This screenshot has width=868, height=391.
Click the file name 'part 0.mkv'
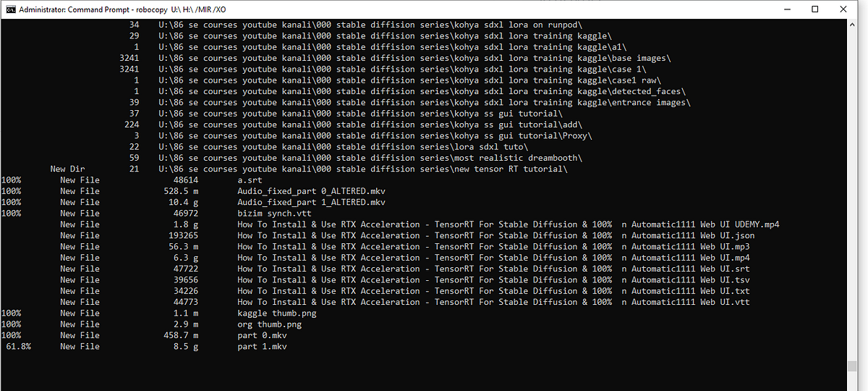click(x=262, y=335)
